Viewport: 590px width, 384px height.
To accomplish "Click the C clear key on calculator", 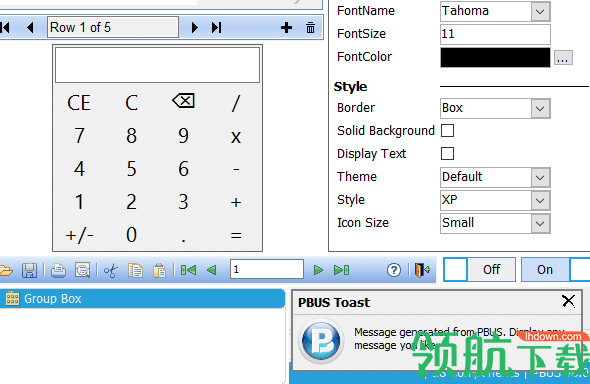I will point(131,103).
